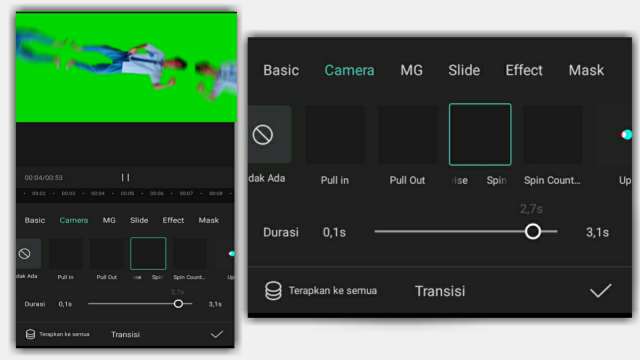Click the 00:04/00:53 time readout

[44, 178]
